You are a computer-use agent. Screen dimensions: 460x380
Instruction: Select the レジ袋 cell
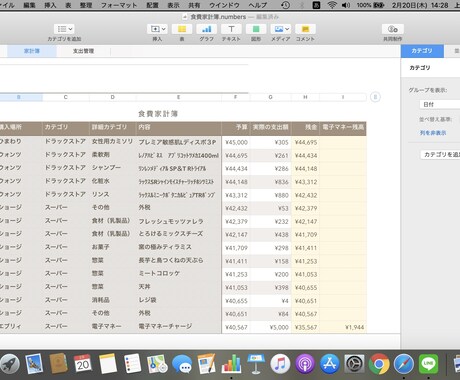[179, 300]
